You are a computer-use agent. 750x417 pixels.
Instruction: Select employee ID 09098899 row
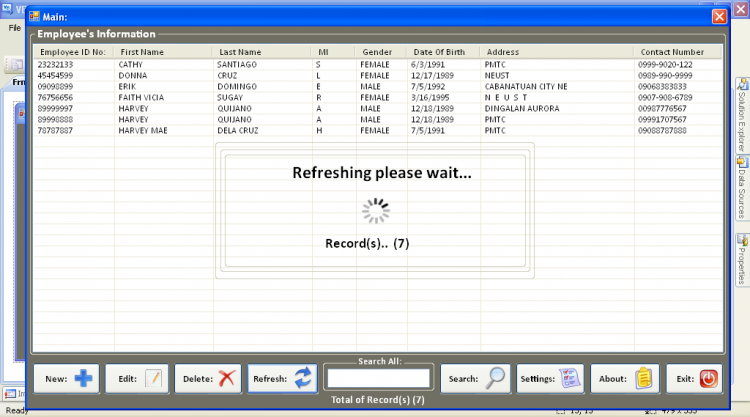(x=378, y=87)
